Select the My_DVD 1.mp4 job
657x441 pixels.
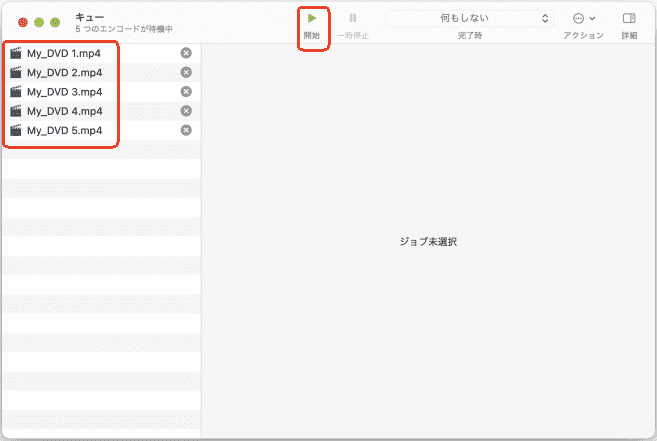point(102,53)
